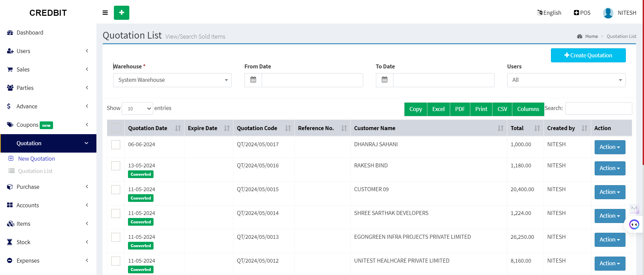Click the Items cubes icon

click(x=10, y=224)
